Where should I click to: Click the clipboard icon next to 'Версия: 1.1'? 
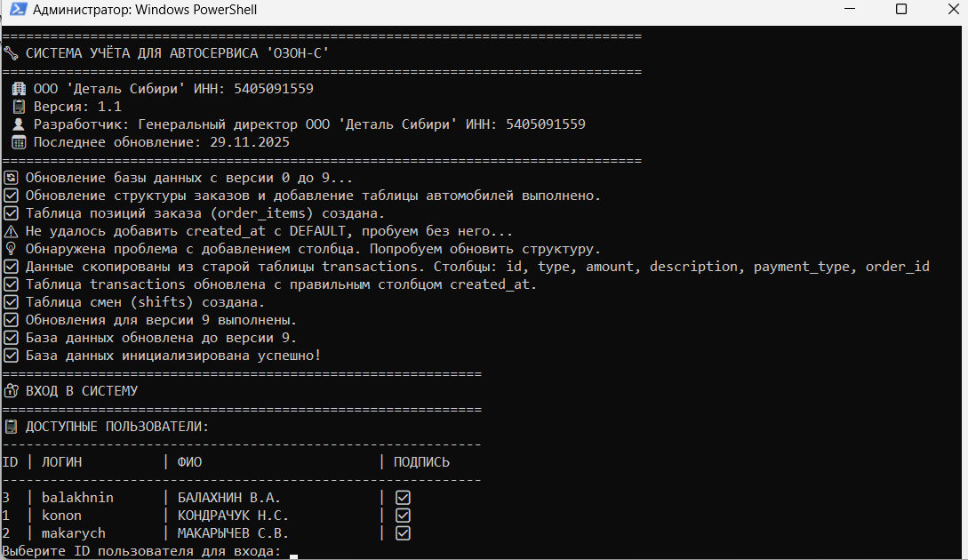[19, 107]
